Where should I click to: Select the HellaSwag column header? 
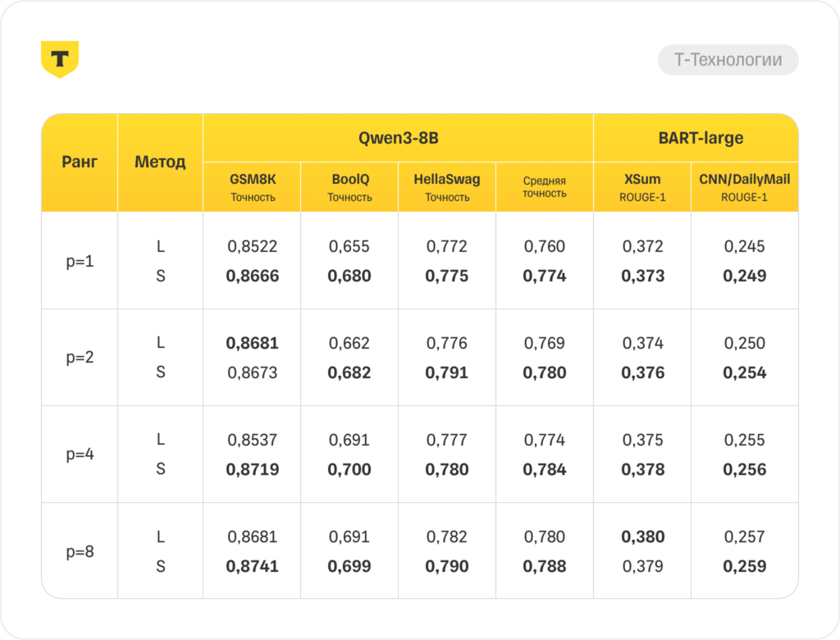pos(447,187)
